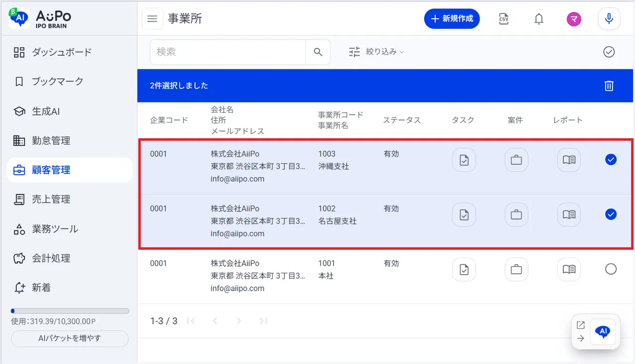Click the CSV export icon
Viewport: 635px width, 364px height.
coord(504,19)
